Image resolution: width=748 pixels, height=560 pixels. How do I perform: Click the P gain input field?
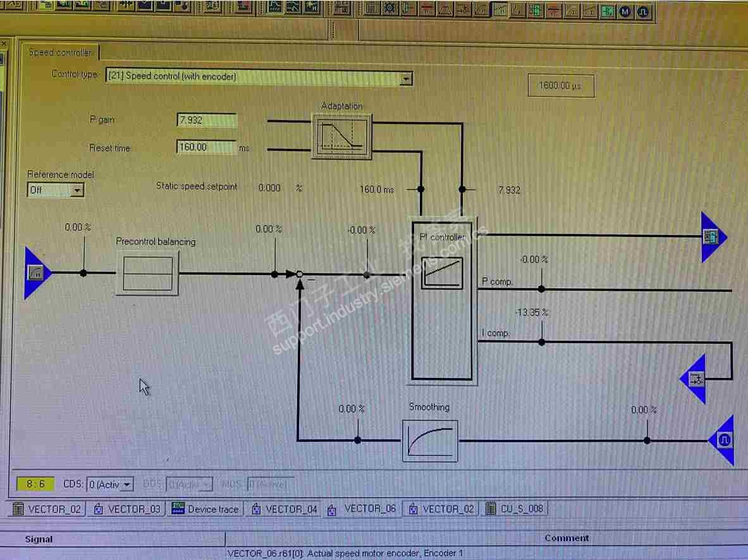(207, 120)
